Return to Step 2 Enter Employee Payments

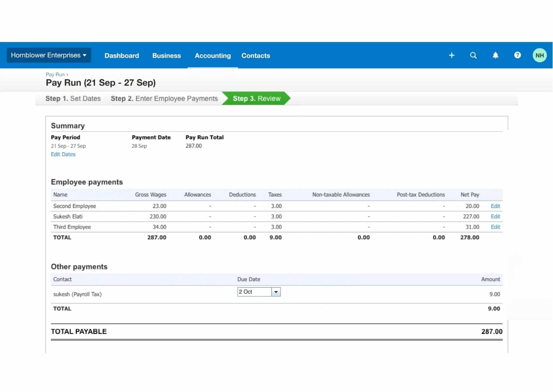click(164, 99)
